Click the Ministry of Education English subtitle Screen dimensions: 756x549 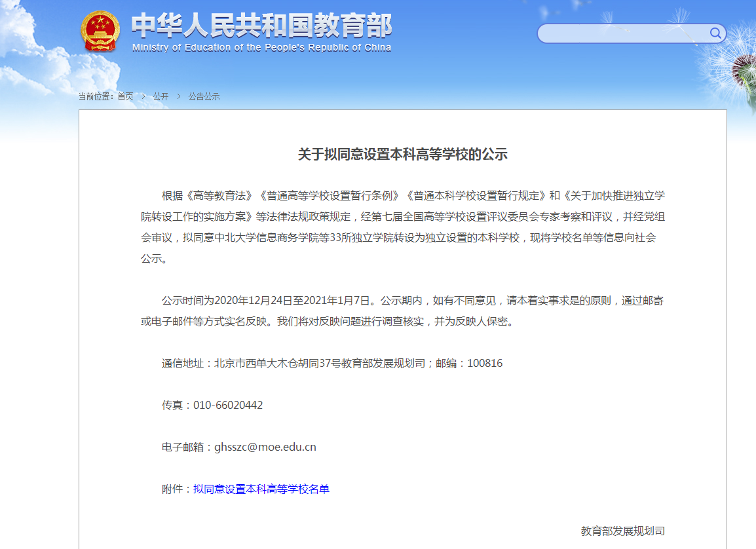[x=261, y=48]
